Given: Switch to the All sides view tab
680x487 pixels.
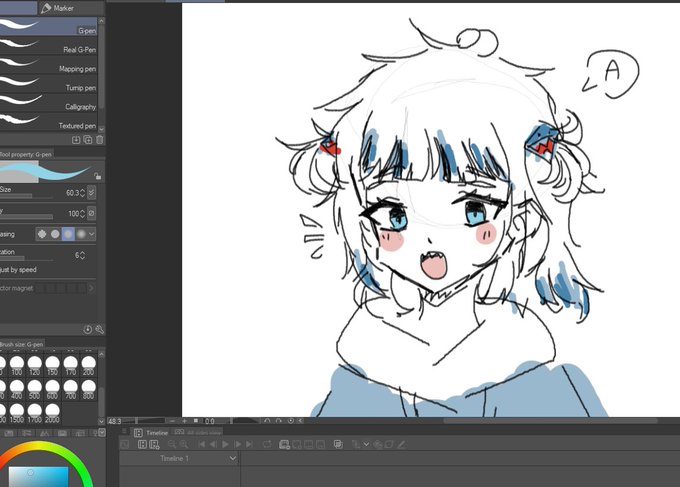Looking at the screenshot, I should (197, 432).
